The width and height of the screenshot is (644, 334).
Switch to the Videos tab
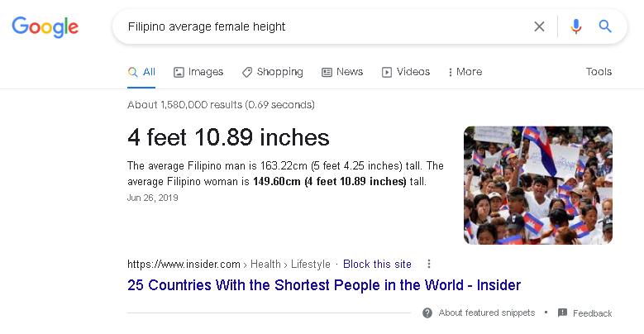tap(406, 72)
